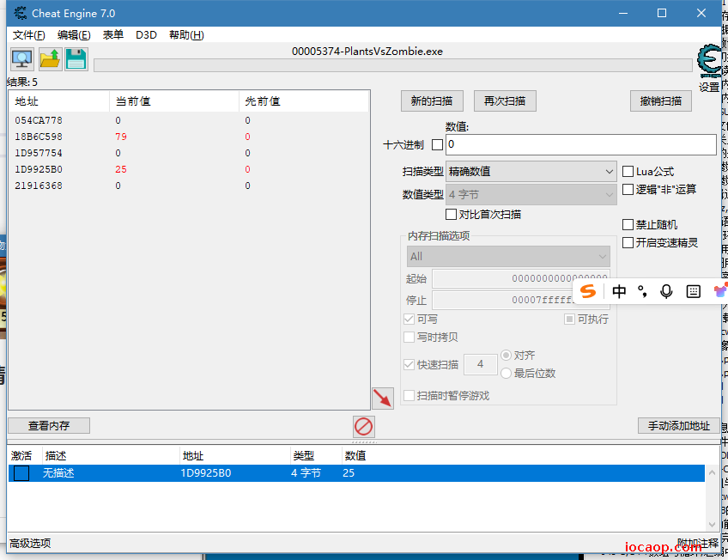Click the value 25 in address list row

point(349,473)
